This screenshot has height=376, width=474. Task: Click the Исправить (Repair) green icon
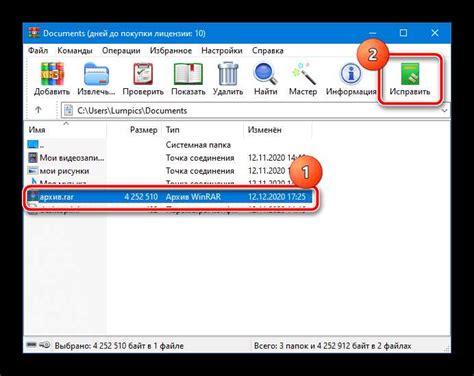tap(410, 74)
